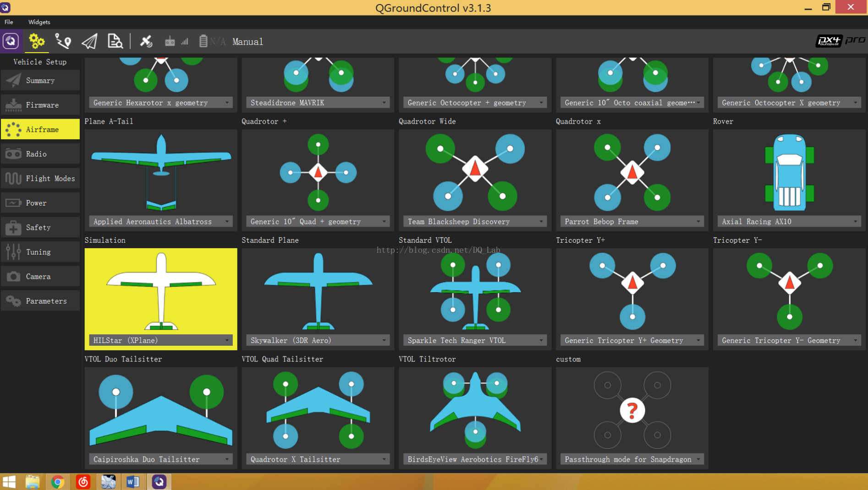This screenshot has height=490, width=868.
Task: Expand the HILStar (XPlane) dropdown
Action: (x=161, y=340)
